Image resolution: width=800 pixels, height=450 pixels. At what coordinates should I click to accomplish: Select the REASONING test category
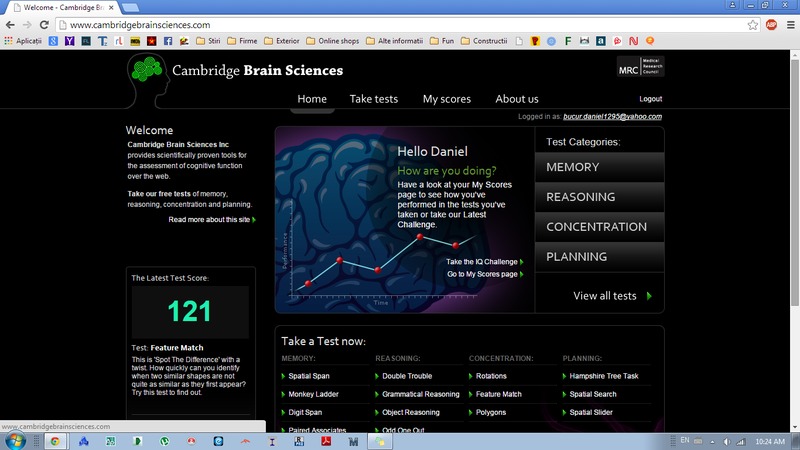click(x=599, y=197)
